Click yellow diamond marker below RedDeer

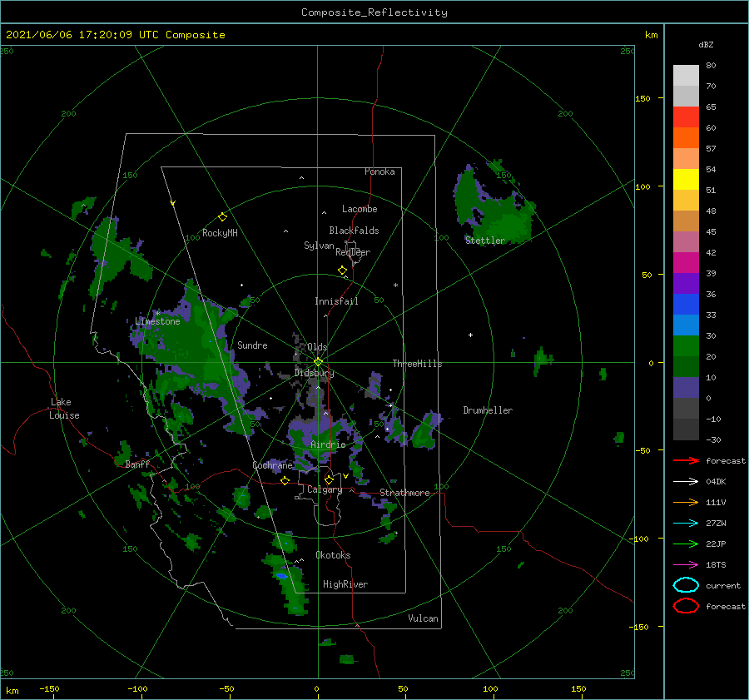coord(343,271)
